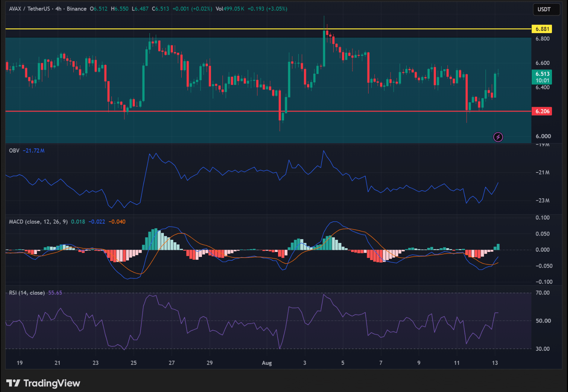Click the Aug date label on time axis

coord(267,363)
